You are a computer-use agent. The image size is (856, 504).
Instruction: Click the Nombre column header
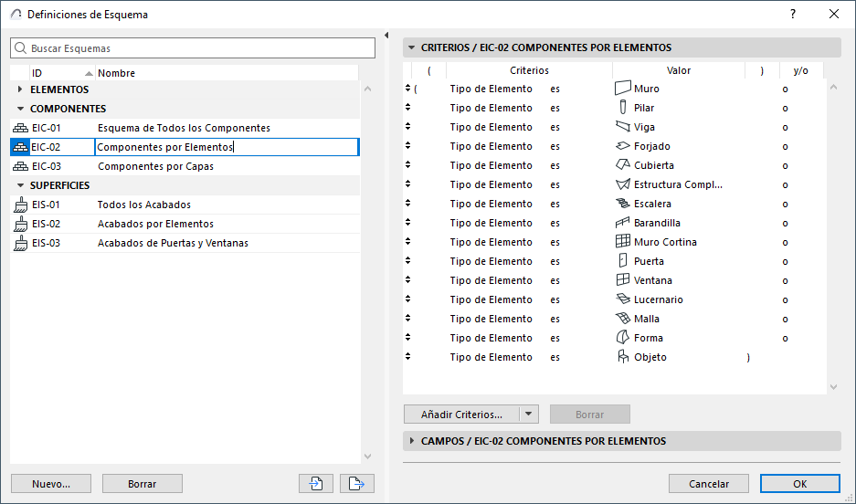point(117,72)
